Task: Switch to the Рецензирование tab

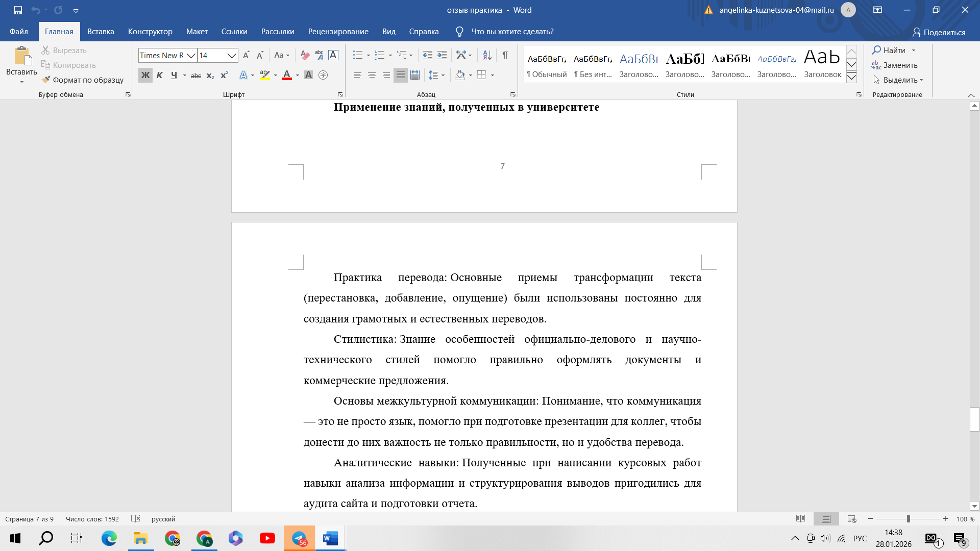Action: (338, 32)
